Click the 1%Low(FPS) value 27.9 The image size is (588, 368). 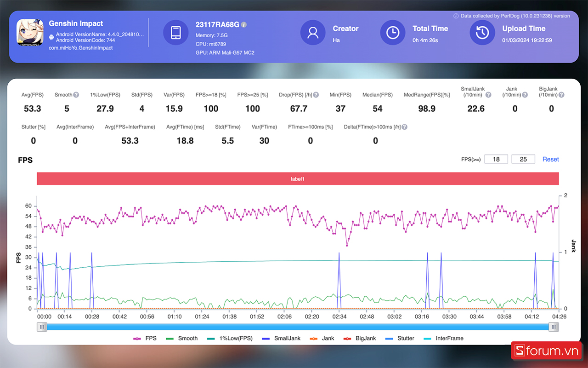[x=105, y=109]
